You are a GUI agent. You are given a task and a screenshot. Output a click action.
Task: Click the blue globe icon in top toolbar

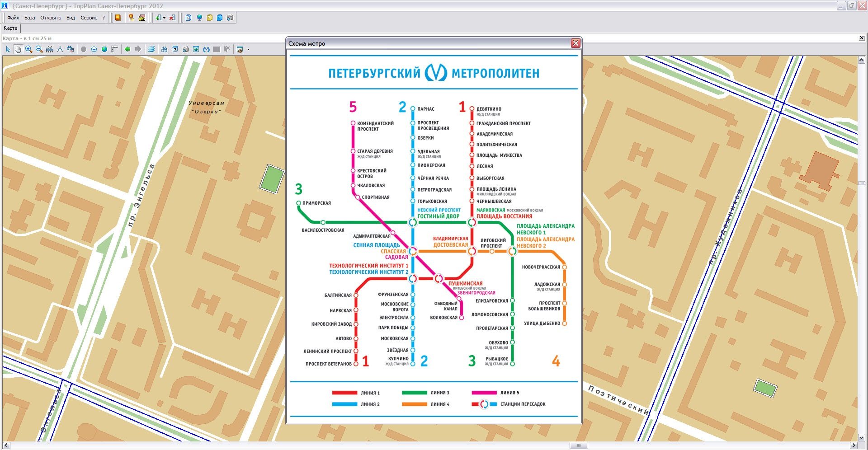(x=199, y=18)
